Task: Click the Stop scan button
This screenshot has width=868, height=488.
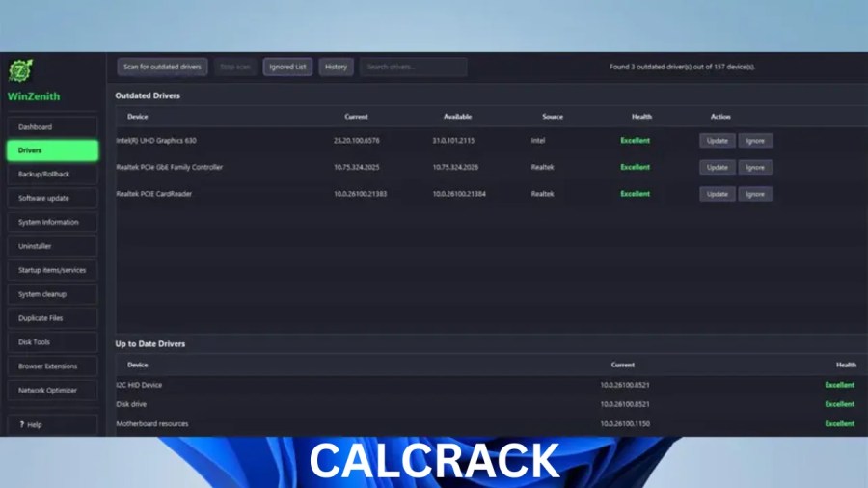Action: [x=235, y=67]
